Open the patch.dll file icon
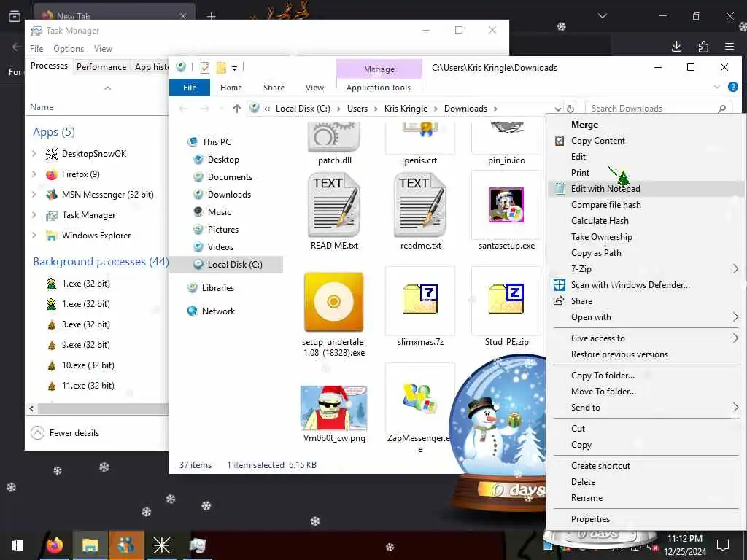747x560 pixels. point(333,136)
